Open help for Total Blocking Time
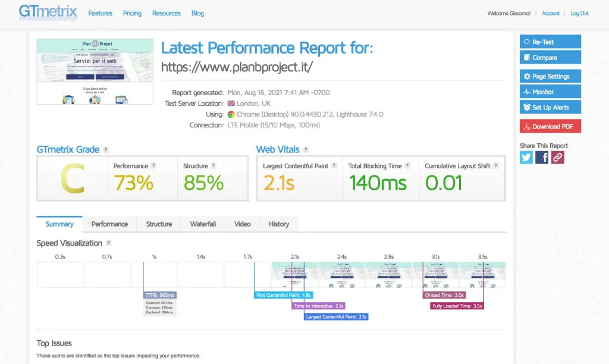The height and width of the screenshot is (364, 609). coord(407,166)
